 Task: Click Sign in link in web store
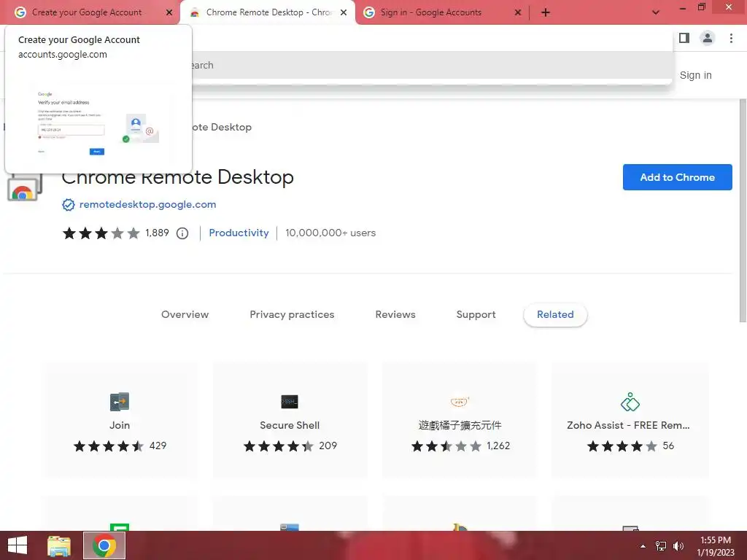tap(695, 75)
